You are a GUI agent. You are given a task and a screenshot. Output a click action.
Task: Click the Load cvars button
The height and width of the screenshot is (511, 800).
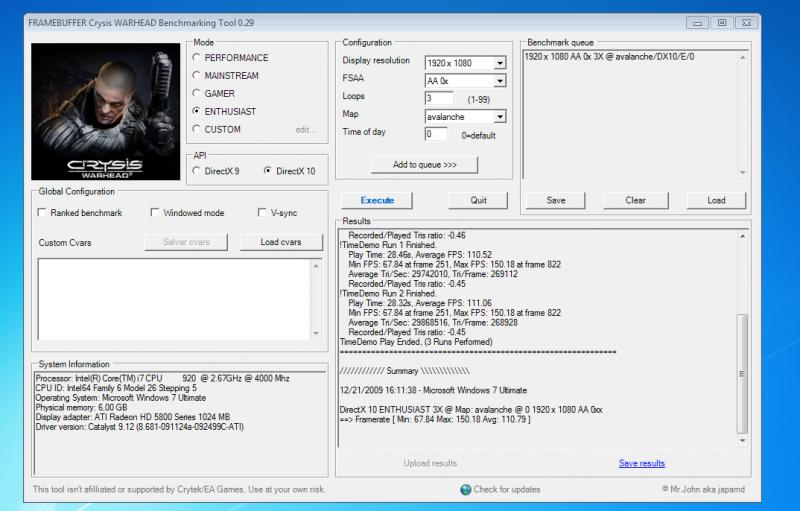click(281, 242)
